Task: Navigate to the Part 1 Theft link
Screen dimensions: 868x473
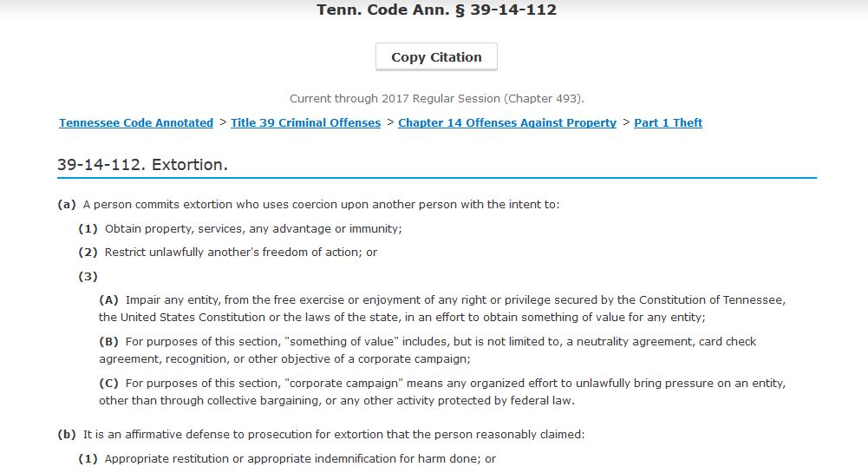Action: coord(668,123)
